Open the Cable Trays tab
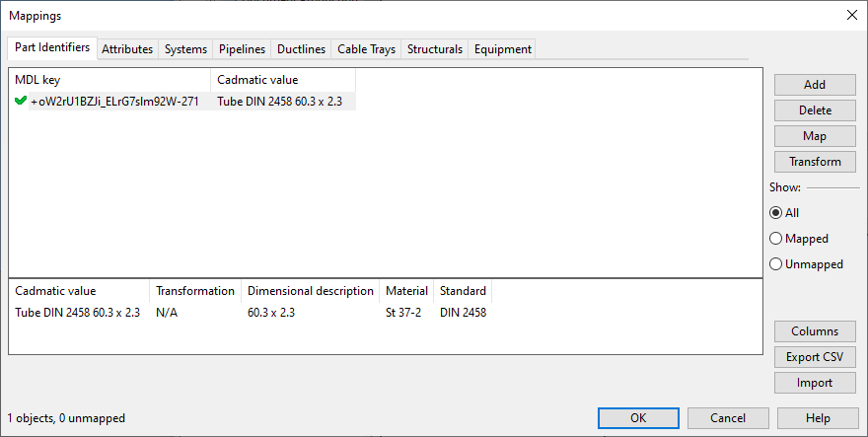Image resolution: width=868 pixels, height=437 pixels. coord(366,48)
